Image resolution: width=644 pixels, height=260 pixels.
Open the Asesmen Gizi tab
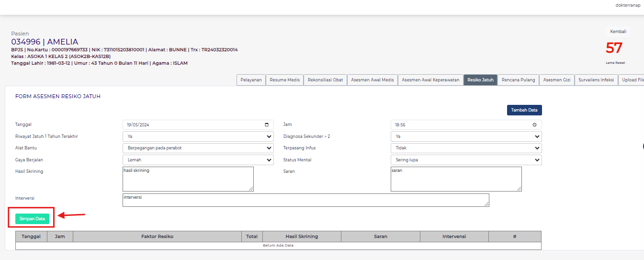click(x=557, y=80)
